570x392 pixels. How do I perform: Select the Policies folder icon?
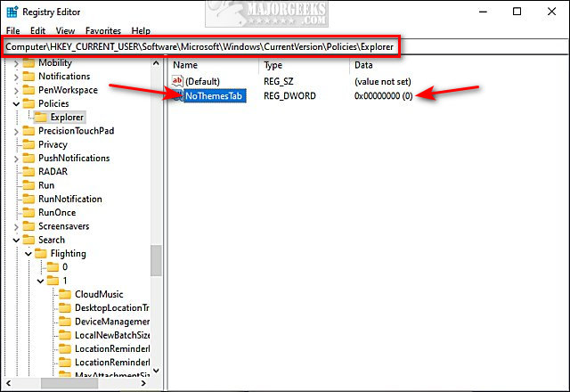(x=28, y=103)
